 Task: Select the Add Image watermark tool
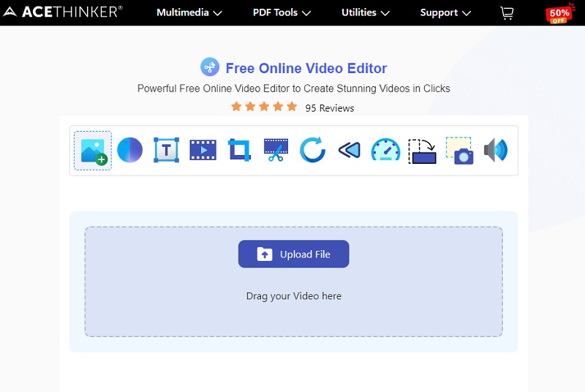93,151
